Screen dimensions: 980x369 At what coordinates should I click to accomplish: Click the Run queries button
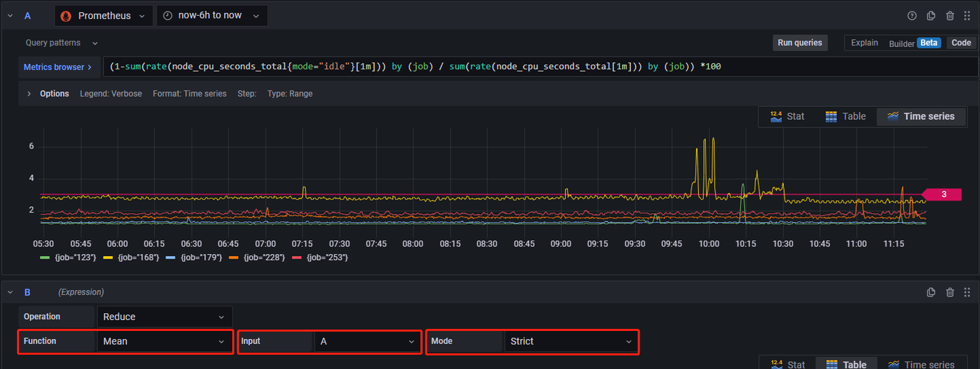click(x=800, y=43)
